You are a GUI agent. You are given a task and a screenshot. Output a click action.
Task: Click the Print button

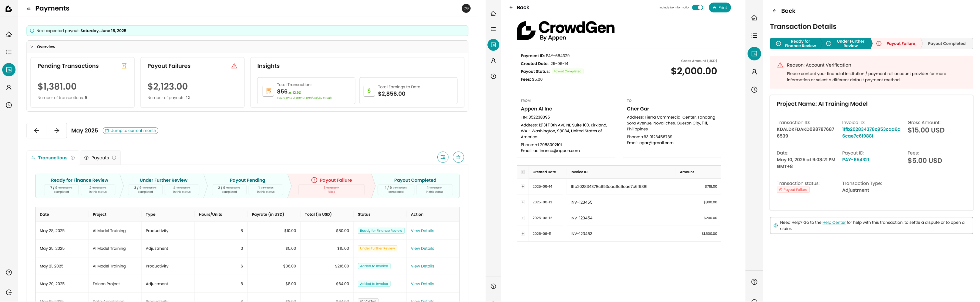[719, 8]
